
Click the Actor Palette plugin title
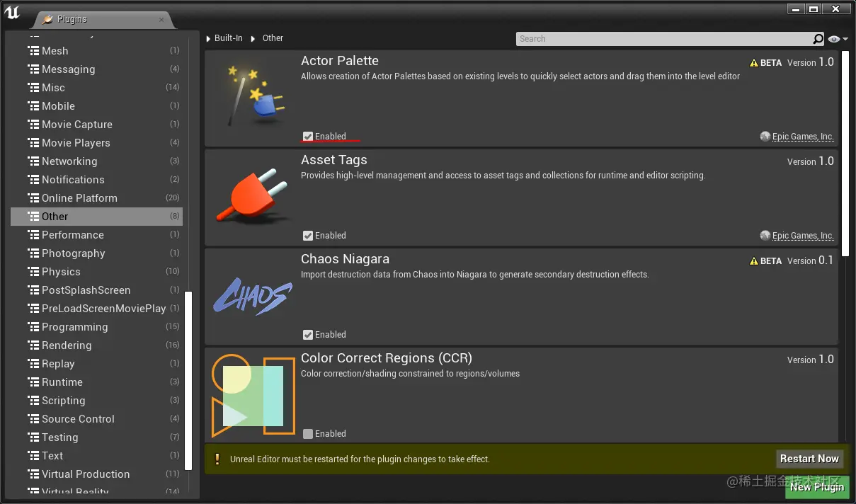(x=340, y=61)
